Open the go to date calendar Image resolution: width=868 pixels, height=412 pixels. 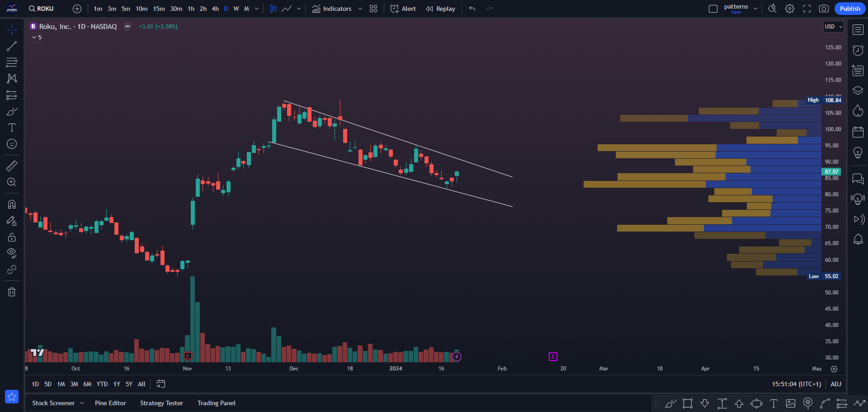161,384
